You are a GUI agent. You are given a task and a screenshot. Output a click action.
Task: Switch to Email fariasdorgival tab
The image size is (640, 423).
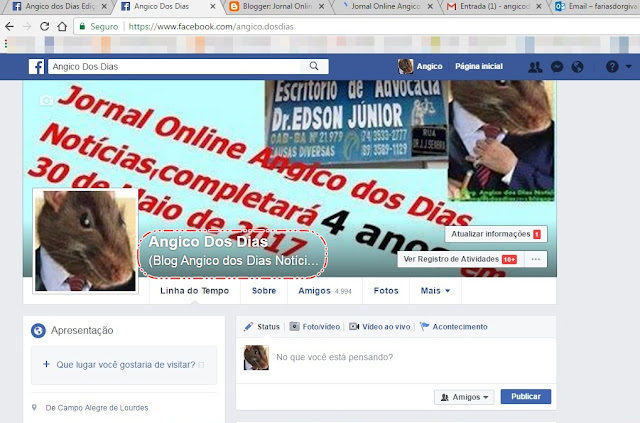[x=597, y=7]
